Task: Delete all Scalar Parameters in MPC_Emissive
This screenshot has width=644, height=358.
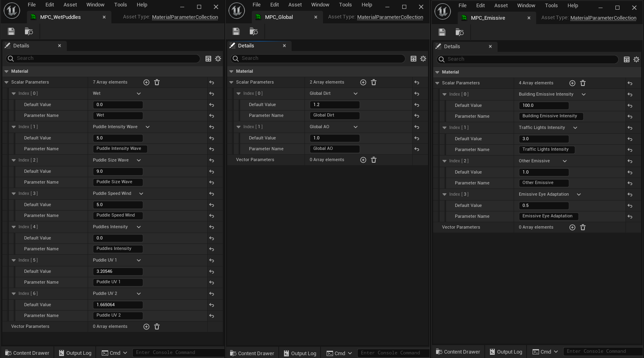Action: coord(583,83)
